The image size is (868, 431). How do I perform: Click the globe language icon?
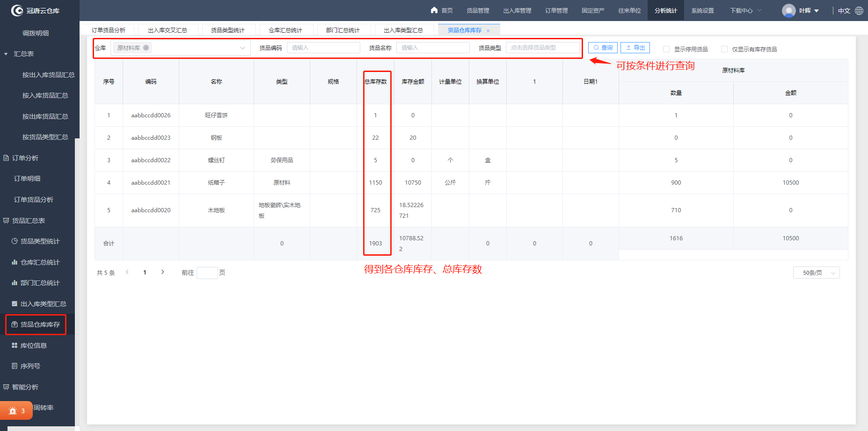coord(859,10)
